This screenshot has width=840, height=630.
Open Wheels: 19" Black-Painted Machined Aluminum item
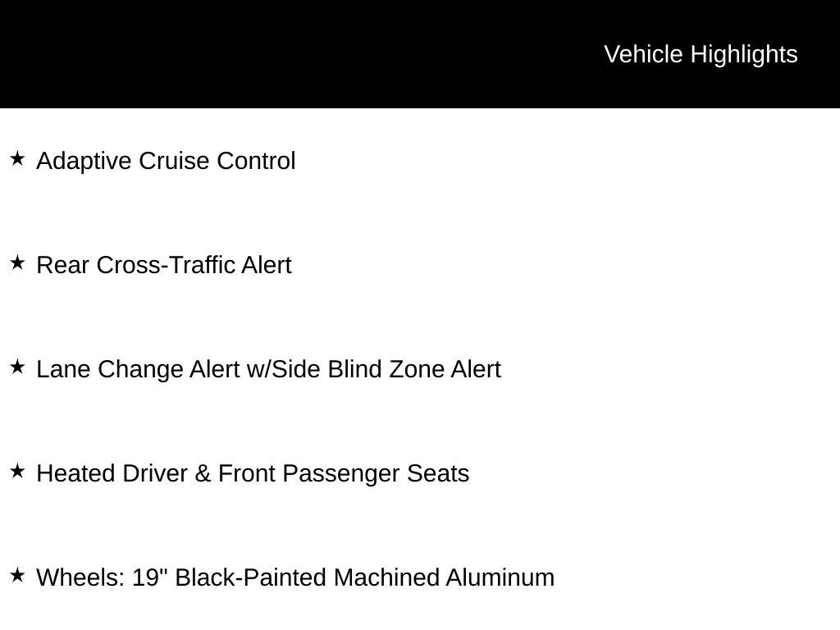point(295,577)
